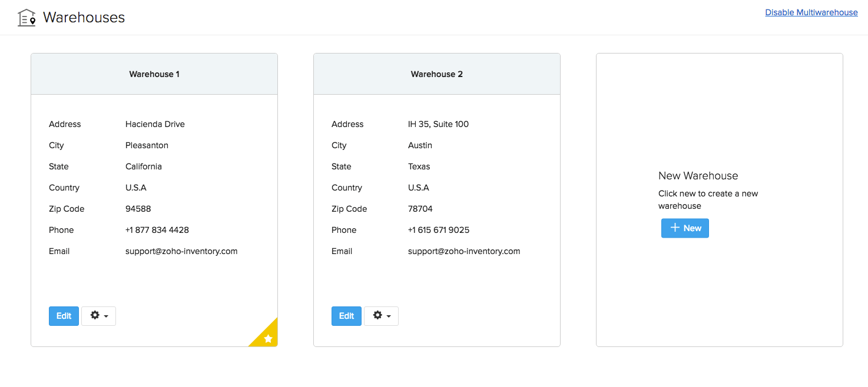The image size is (868, 387).
Task: Click the Hacienda Drive address text
Action: 155,124
